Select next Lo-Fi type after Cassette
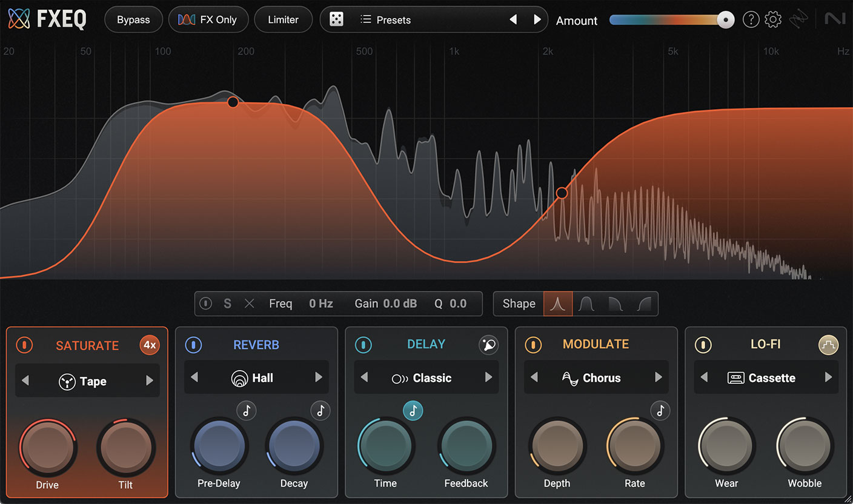This screenshot has height=504, width=853. tap(828, 377)
